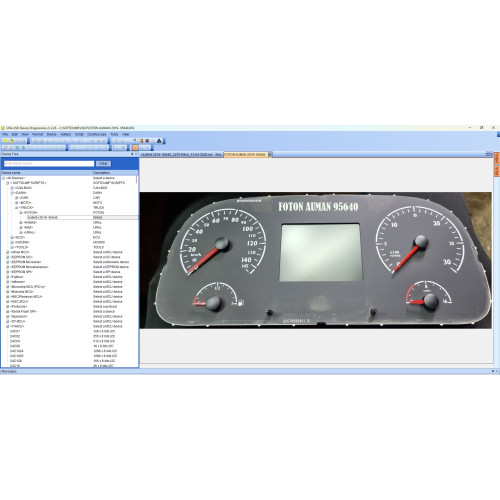Select the <All Devices> root item
The height and width of the screenshot is (500, 500).
tap(15, 178)
